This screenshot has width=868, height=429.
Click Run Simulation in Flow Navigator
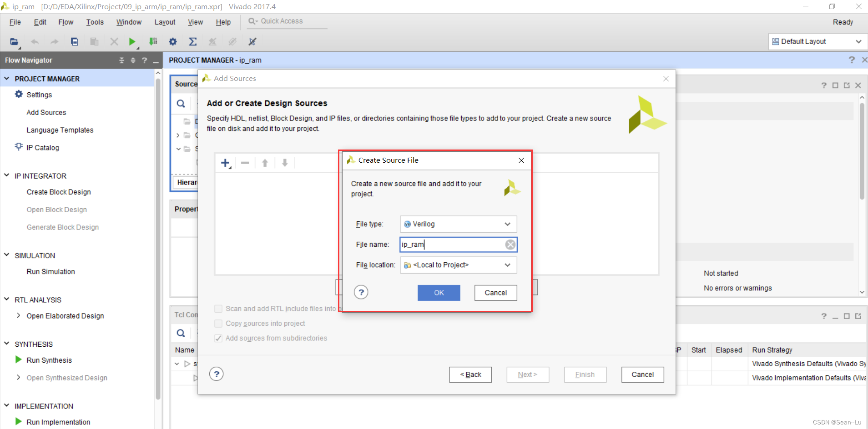tap(50, 271)
